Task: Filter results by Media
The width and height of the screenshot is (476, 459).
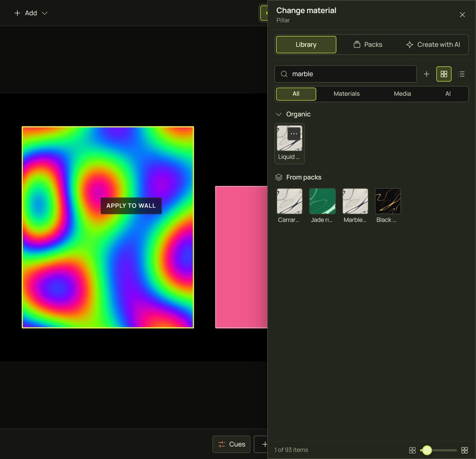Action: pyautogui.click(x=402, y=94)
